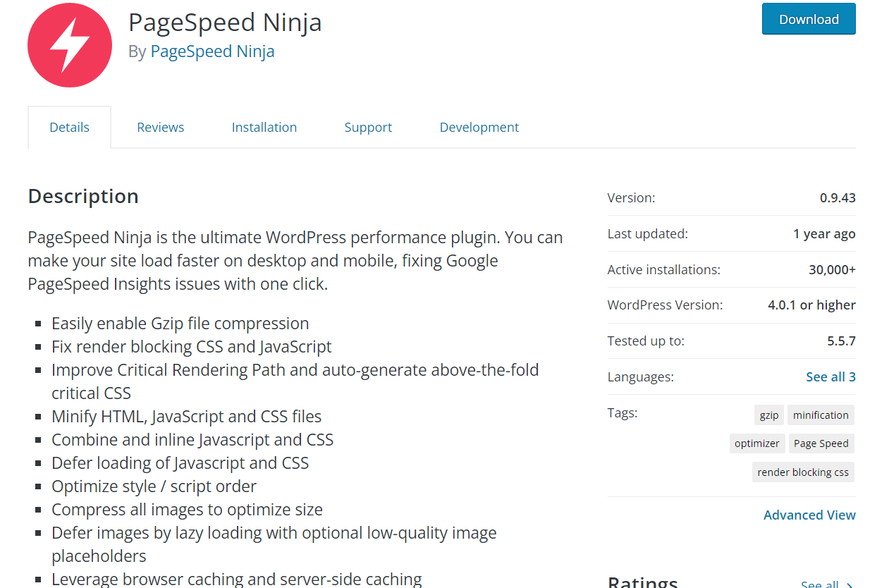The width and height of the screenshot is (889, 588).
Task: Open the Advanced View link
Action: (x=809, y=515)
